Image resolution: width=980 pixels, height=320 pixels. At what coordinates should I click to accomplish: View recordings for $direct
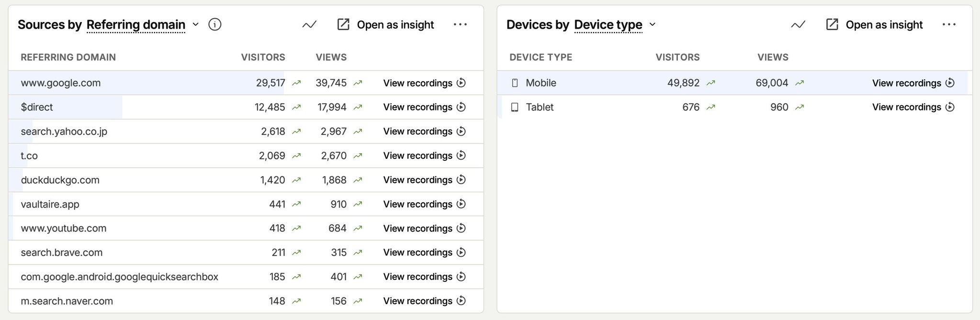tap(425, 107)
